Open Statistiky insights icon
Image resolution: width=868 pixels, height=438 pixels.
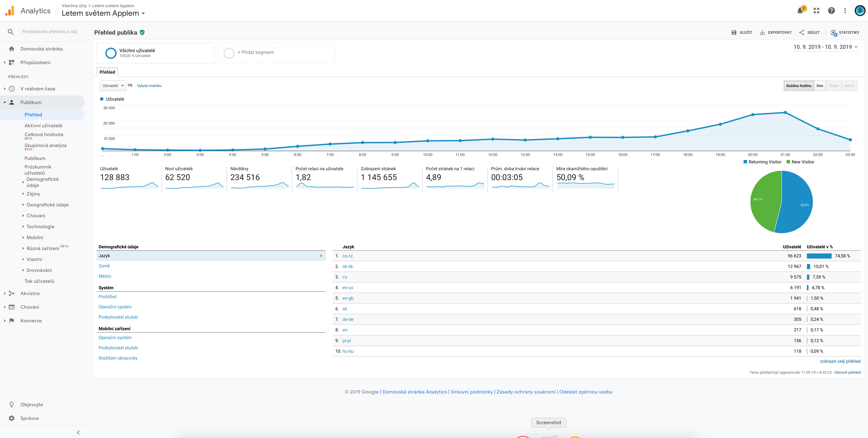[833, 32]
